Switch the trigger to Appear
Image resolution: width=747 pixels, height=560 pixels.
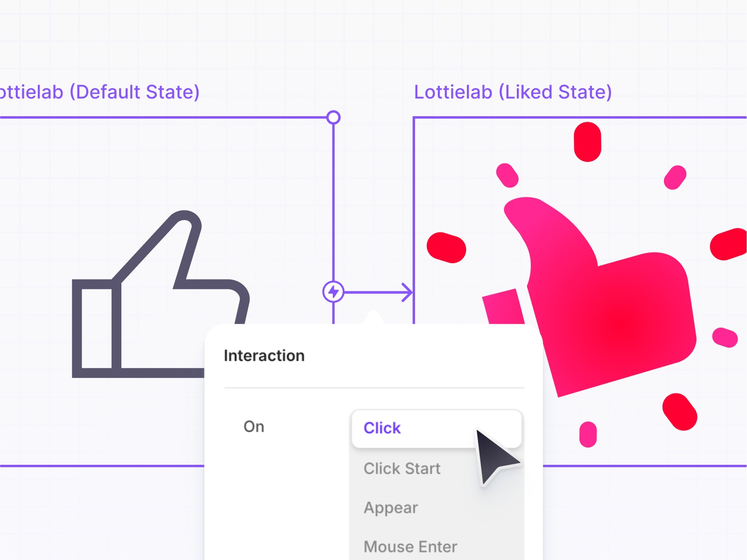(390, 508)
